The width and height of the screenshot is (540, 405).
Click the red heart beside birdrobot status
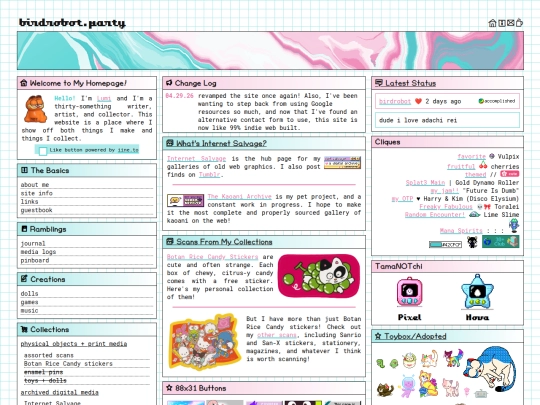point(418,101)
